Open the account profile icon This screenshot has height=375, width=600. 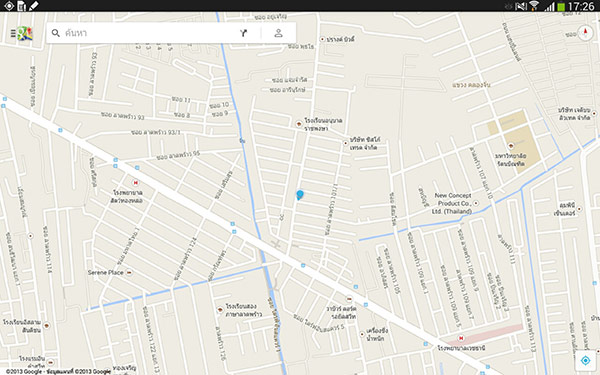pyautogui.click(x=279, y=33)
